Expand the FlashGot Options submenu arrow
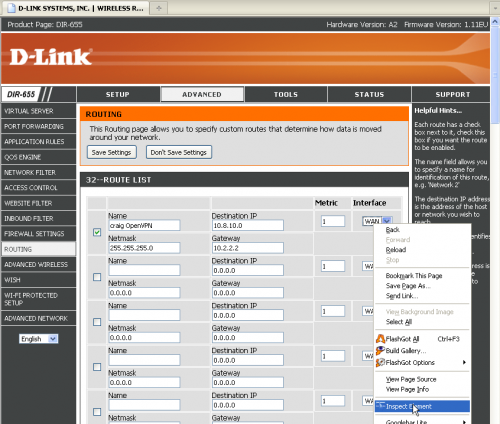500x424 pixels. click(464, 362)
